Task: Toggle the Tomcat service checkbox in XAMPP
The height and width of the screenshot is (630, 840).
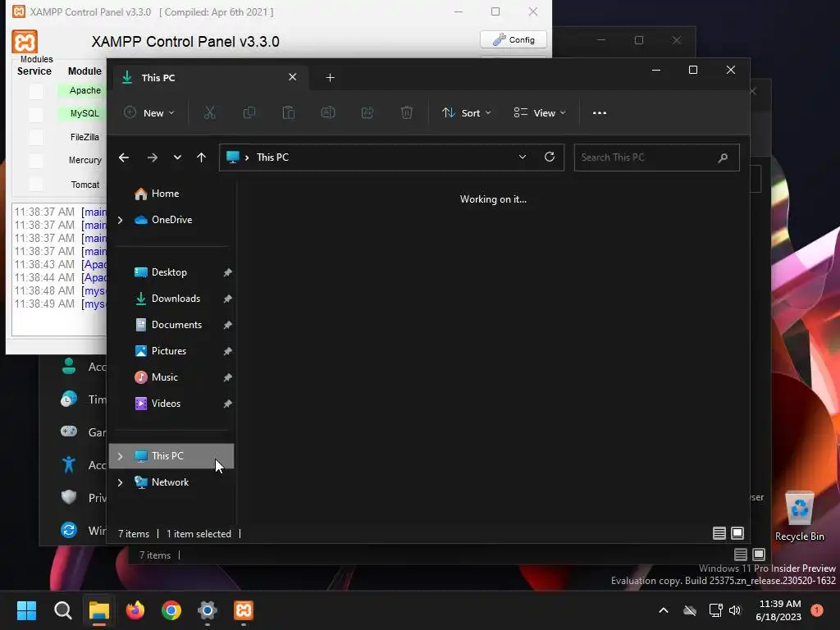Action: [x=36, y=185]
